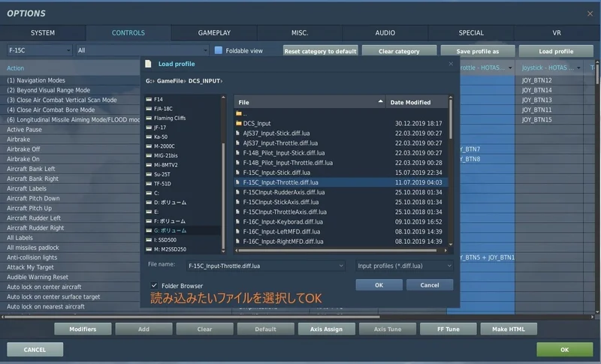Toggle the Foldable view checkbox
Screen dimensions: 601x364
click(219, 51)
